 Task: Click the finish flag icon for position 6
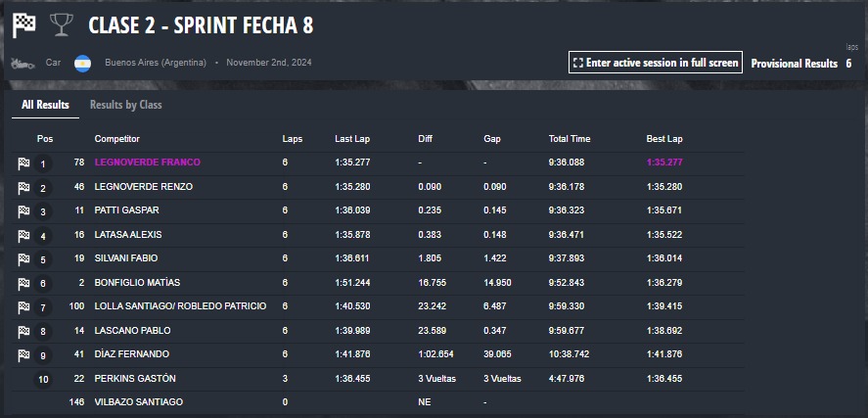tap(23, 284)
